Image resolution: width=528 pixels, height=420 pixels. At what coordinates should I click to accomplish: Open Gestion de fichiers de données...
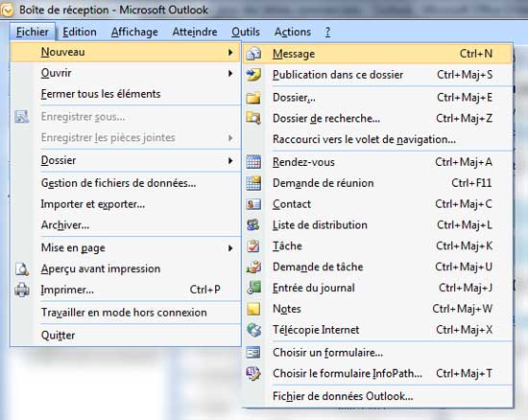tap(126, 183)
